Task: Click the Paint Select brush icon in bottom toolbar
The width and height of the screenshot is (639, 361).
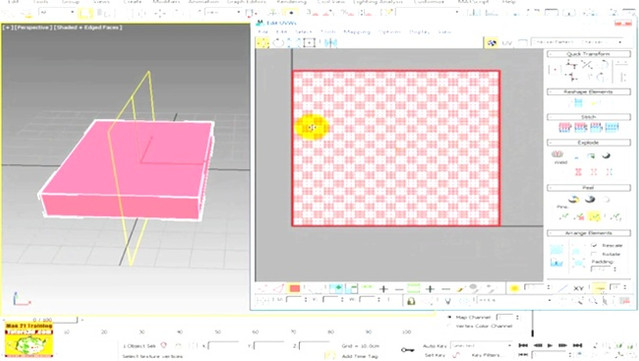Action: point(461,288)
